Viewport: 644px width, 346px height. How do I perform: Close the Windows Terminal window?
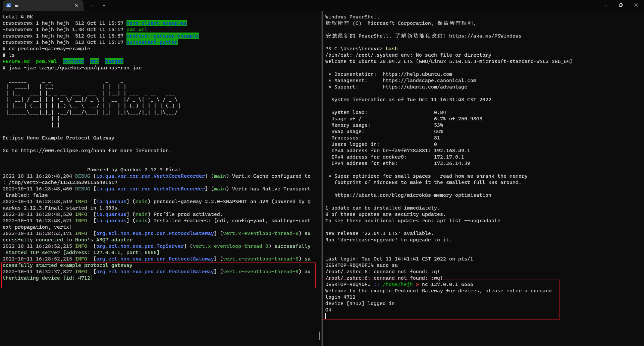[636, 5]
